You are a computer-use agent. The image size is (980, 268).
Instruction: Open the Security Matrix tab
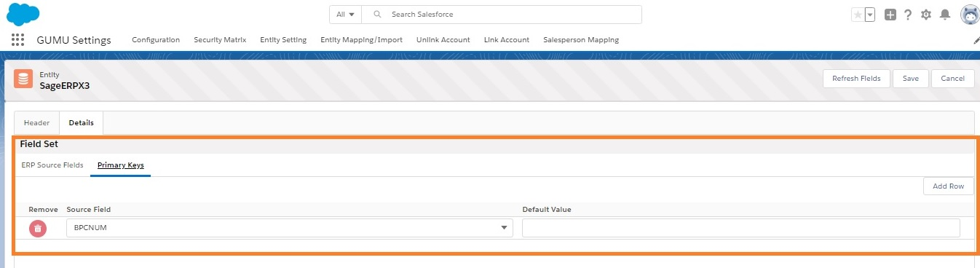(x=220, y=40)
